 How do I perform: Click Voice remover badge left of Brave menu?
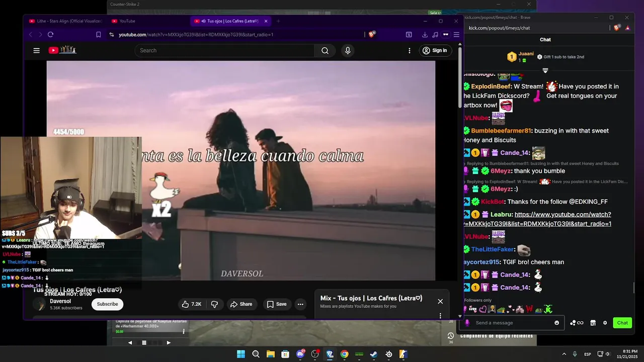445,35
